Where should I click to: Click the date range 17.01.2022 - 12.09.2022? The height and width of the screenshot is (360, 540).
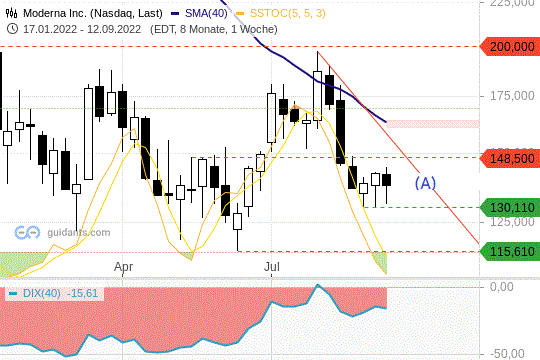tap(82, 29)
